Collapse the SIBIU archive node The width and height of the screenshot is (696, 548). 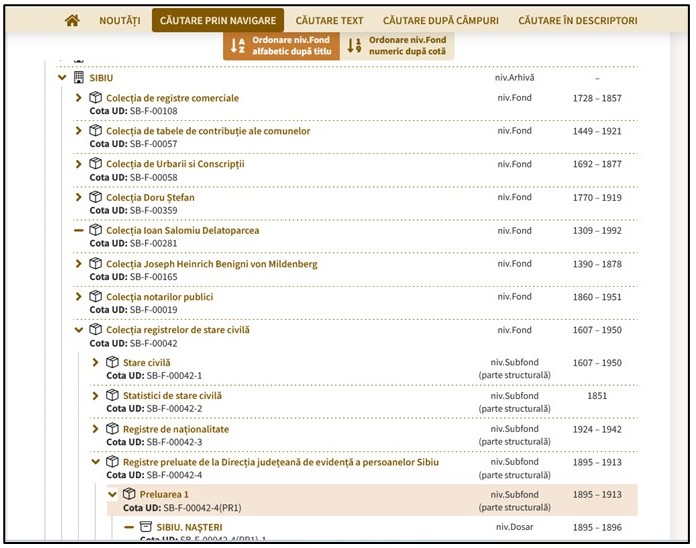click(x=62, y=78)
